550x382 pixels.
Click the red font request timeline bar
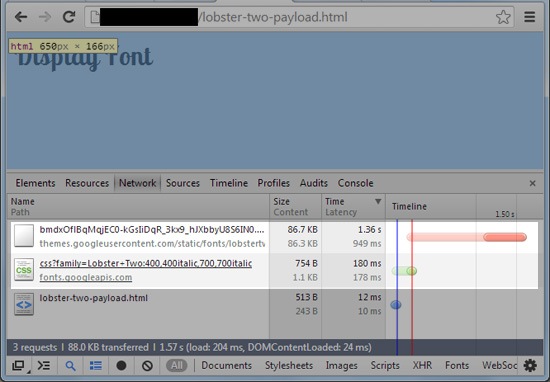(467, 237)
